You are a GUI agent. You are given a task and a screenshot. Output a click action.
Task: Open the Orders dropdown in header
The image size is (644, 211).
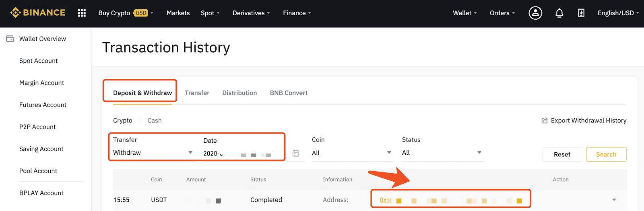point(502,13)
